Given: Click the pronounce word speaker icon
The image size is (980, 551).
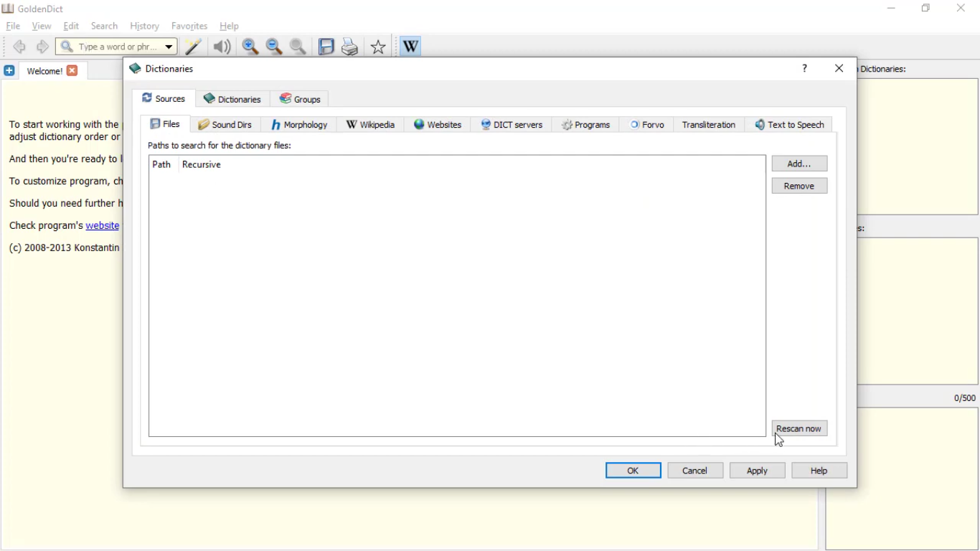Looking at the screenshot, I should coord(222,47).
